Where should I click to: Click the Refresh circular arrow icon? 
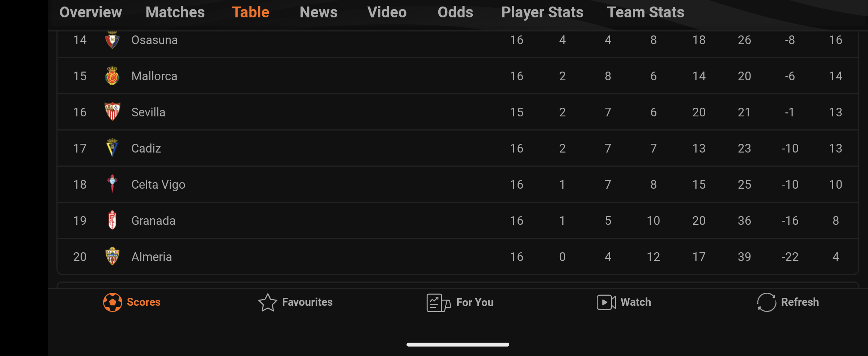(x=767, y=302)
